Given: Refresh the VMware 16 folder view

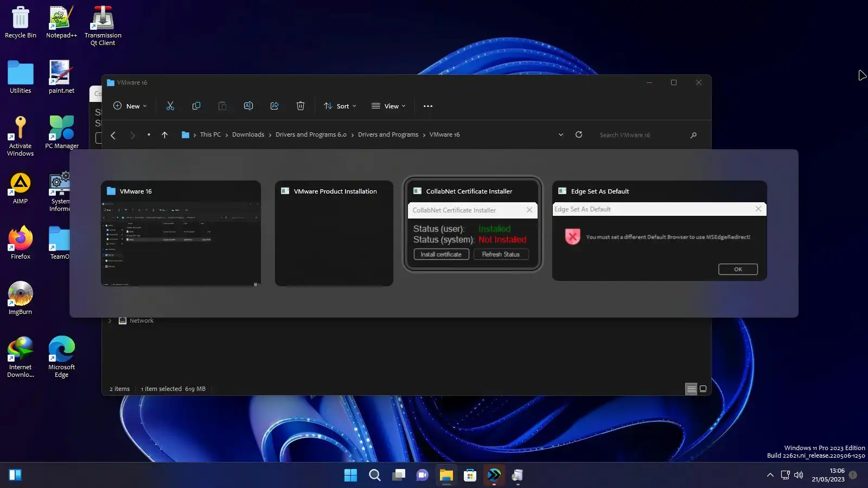Looking at the screenshot, I should coord(579,134).
